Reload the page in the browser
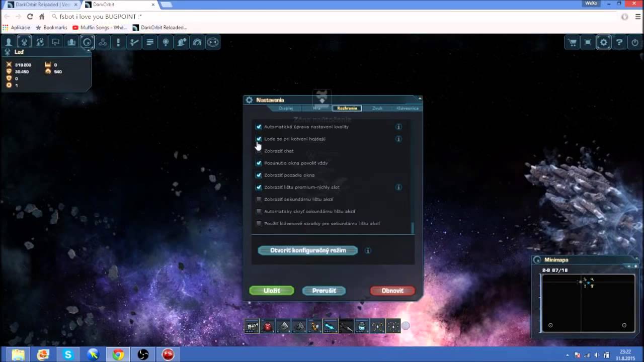The width and height of the screenshot is (644, 362). click(x=30, y=17)
